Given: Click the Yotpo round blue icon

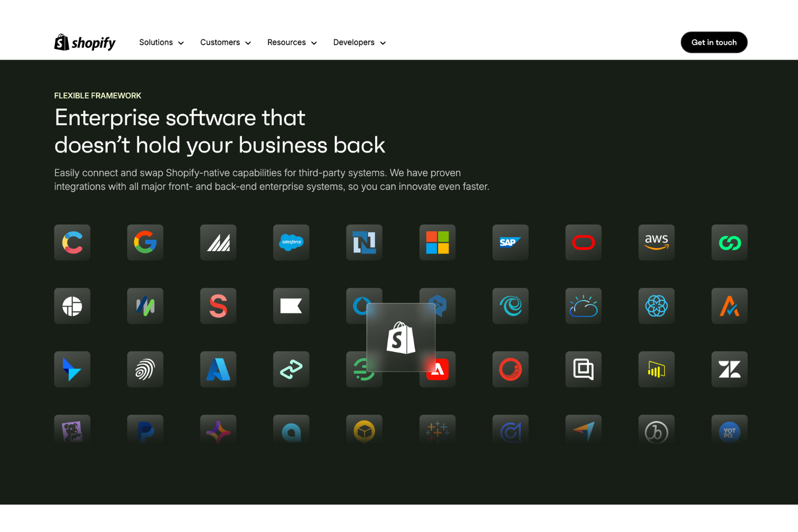Looking at the screenshot, I should coord(729,432).
